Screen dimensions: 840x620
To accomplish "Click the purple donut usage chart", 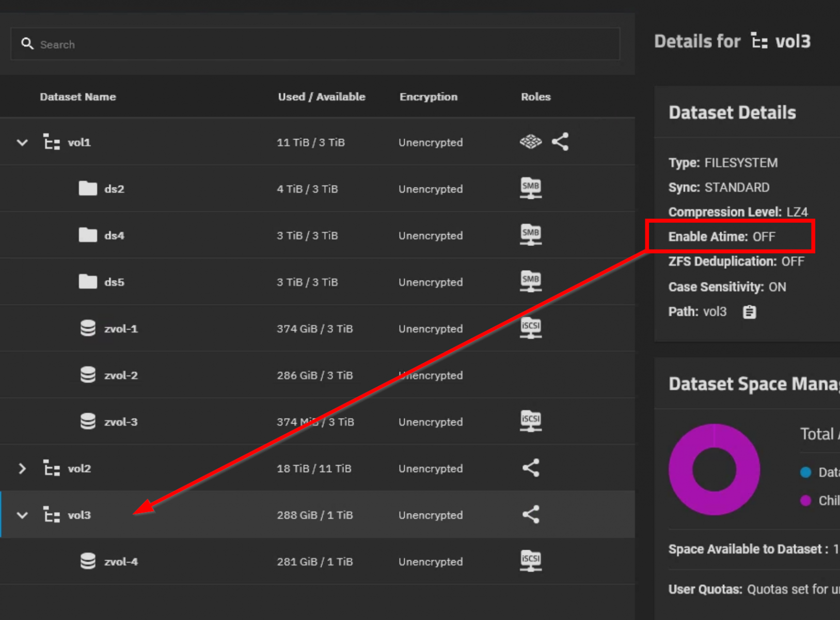I will click(x=714, y=469).
